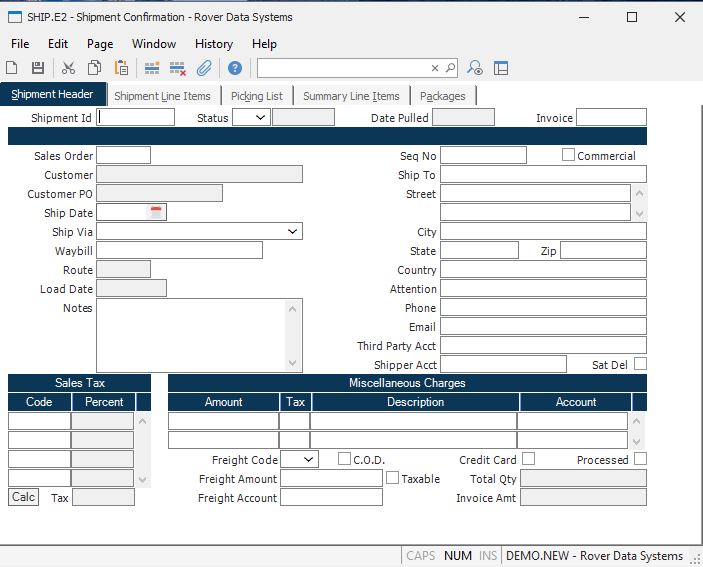This screenshot has width=703, height=567.
Task: Toggle the C.O.D. checkbox
Action: pyautogui.click(x=344, y=459)
